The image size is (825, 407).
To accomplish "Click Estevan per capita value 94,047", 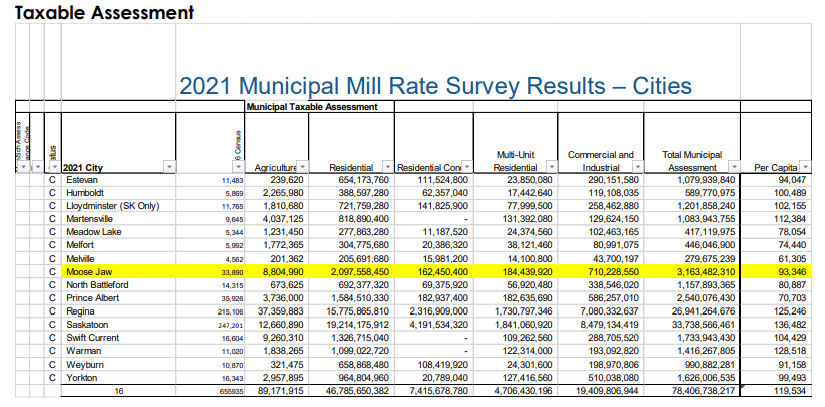I will [x=791, y=180].
